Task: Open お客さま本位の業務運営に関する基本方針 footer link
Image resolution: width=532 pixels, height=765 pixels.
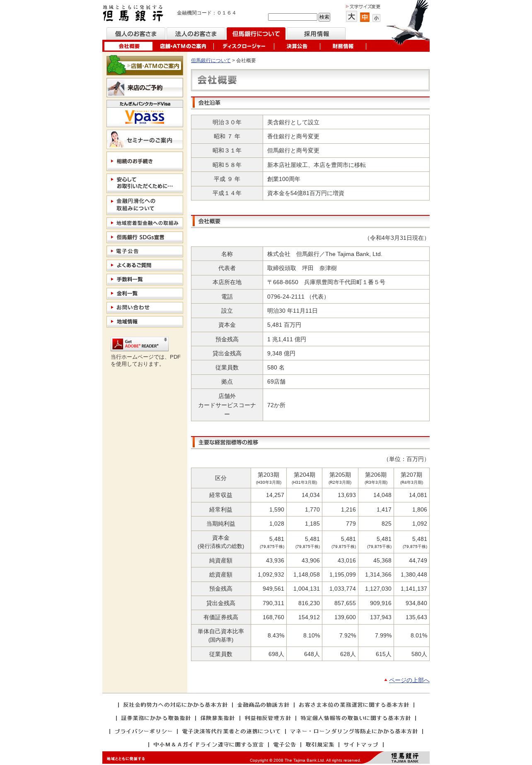Action: coord(354,705)
